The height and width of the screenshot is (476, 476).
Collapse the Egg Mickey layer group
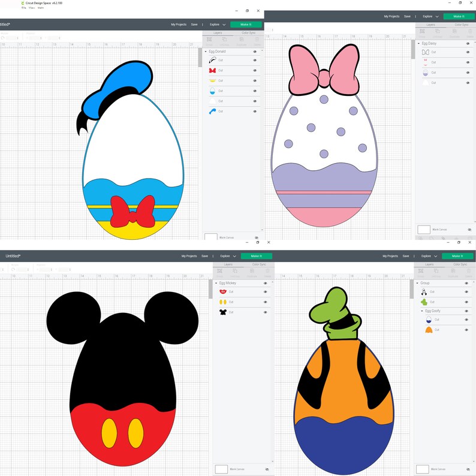coord(216,283)
